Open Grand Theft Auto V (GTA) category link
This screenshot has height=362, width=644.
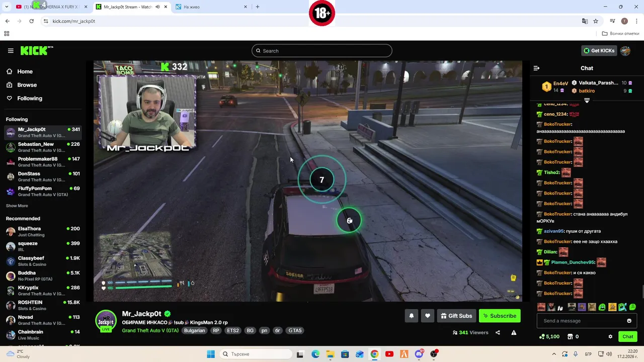point(150,330)
